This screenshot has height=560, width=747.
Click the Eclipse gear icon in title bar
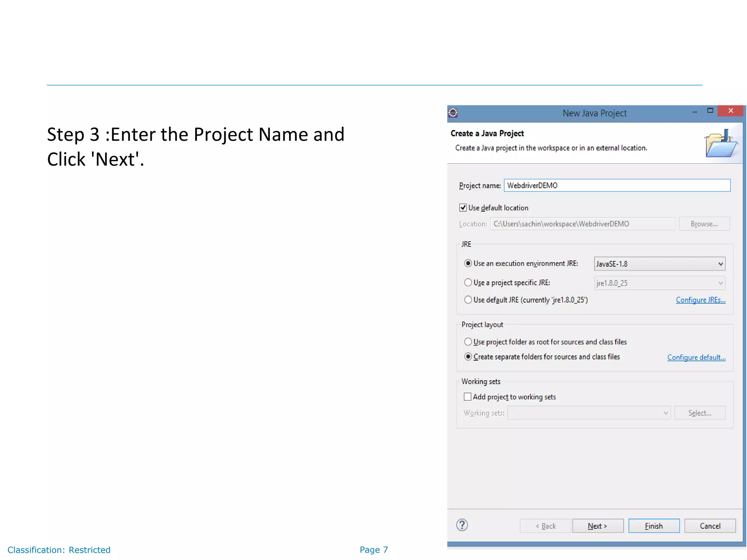[453, 113]
